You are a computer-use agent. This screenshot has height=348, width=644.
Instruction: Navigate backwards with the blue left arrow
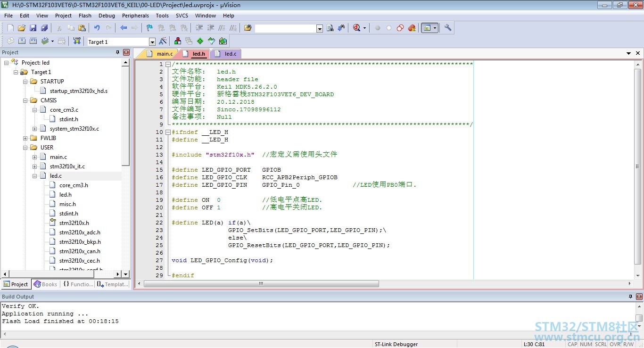(124, 28)
